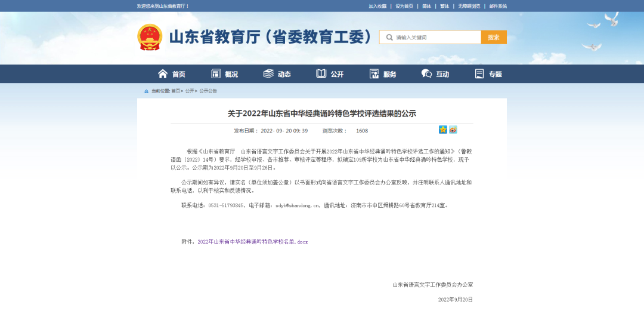Viewport: 644px width, 326px height.
Task: Click the 服务 service icon in navigation bar
Action: click(x=374, y=73)
